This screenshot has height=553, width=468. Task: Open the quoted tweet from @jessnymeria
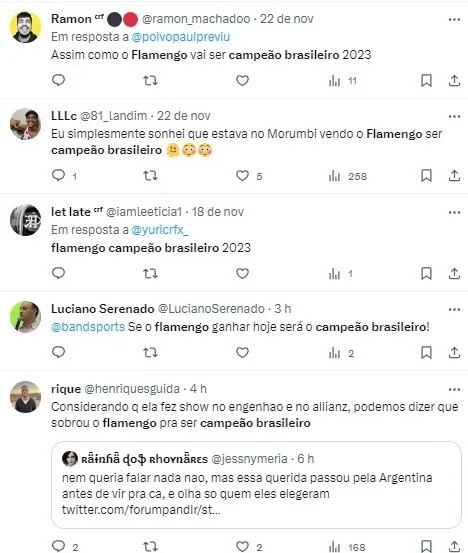[x=256, y=485]
